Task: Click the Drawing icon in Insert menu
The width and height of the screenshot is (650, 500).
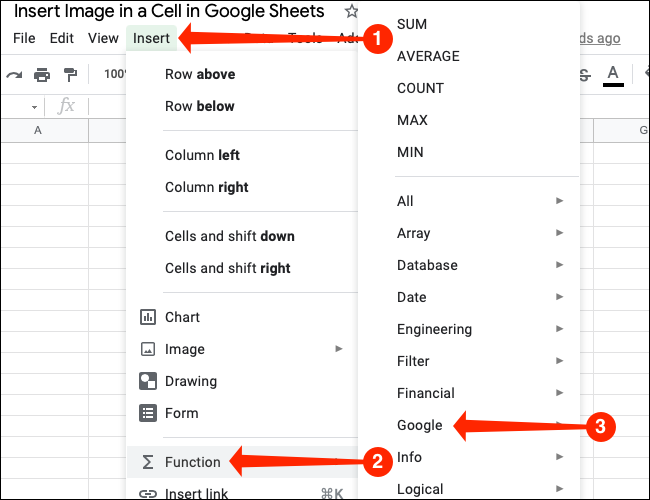Action: pyautogui.click(x=148, y=381)
